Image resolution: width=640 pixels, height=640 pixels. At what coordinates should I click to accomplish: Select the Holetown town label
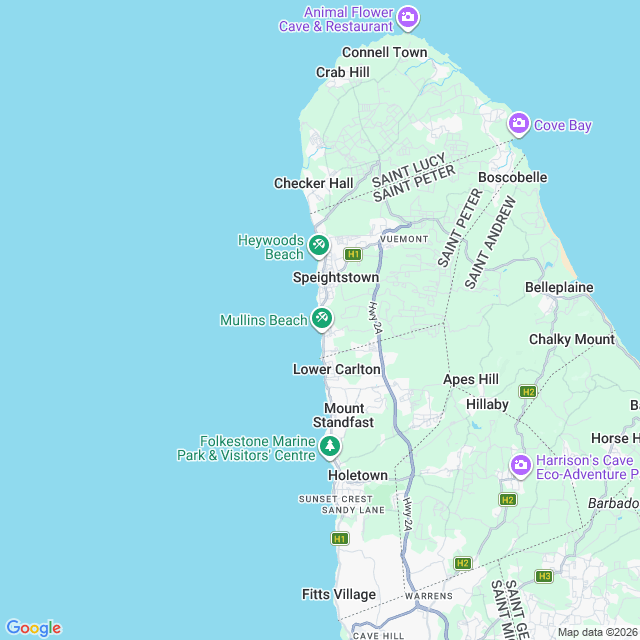coord(358,476)
